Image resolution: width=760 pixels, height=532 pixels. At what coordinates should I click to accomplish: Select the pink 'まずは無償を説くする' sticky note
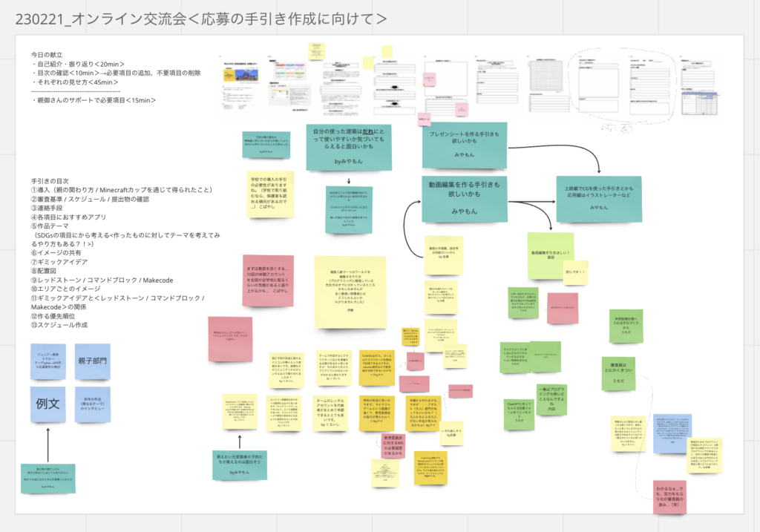click(252, 280)
